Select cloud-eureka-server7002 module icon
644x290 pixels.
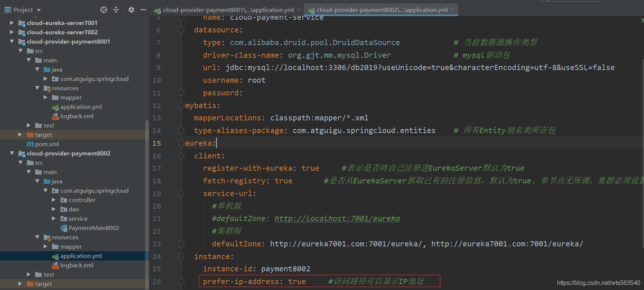(x=22, y=32)
